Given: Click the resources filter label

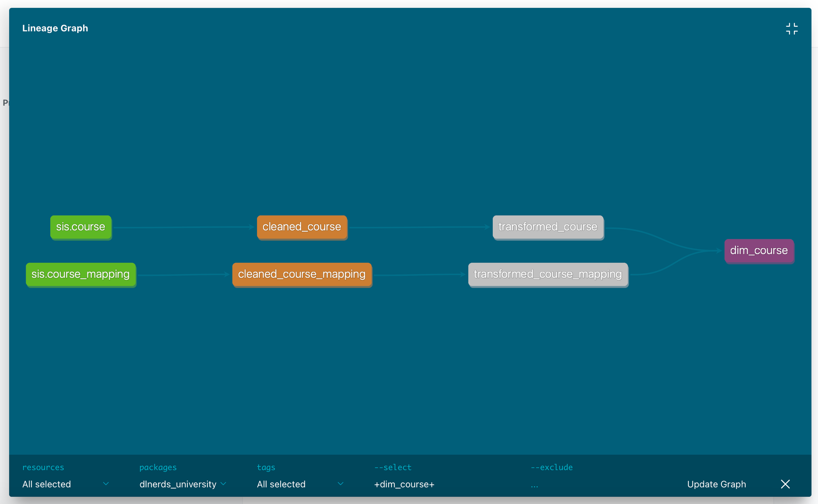Looking at the screenshot, I should [43, 467].
